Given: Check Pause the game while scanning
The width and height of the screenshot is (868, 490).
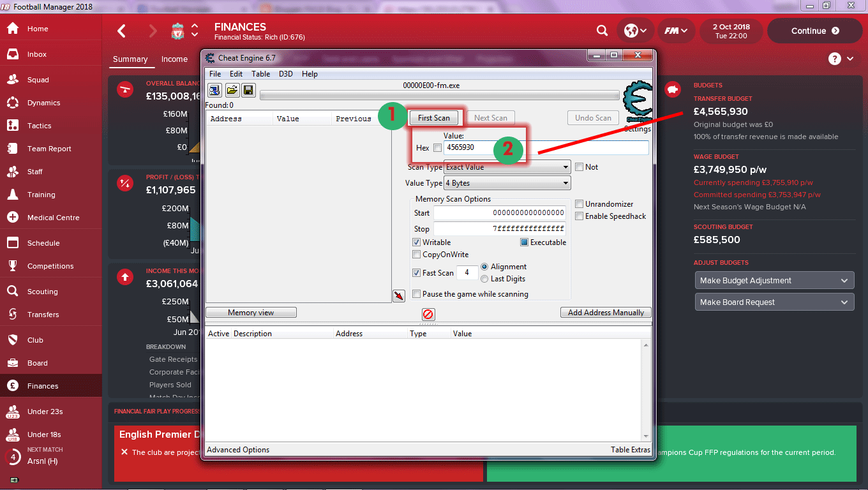Looking at the screenshot, I should click(x=417, y=294).
